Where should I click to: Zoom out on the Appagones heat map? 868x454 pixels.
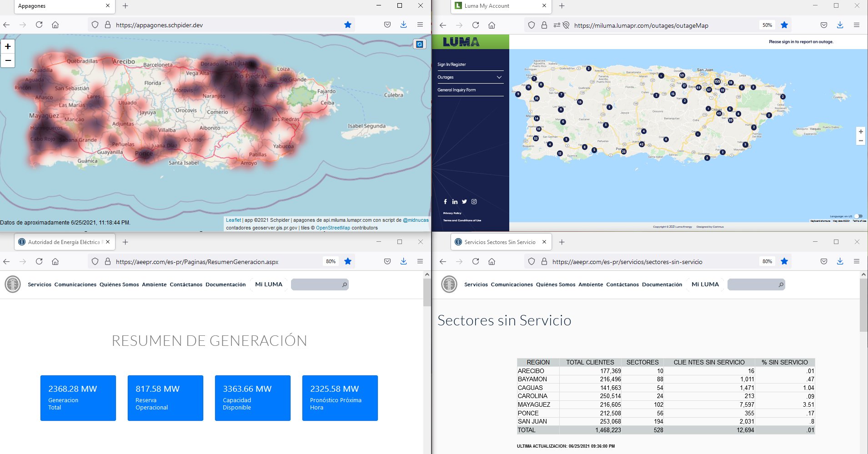(8, 60)
